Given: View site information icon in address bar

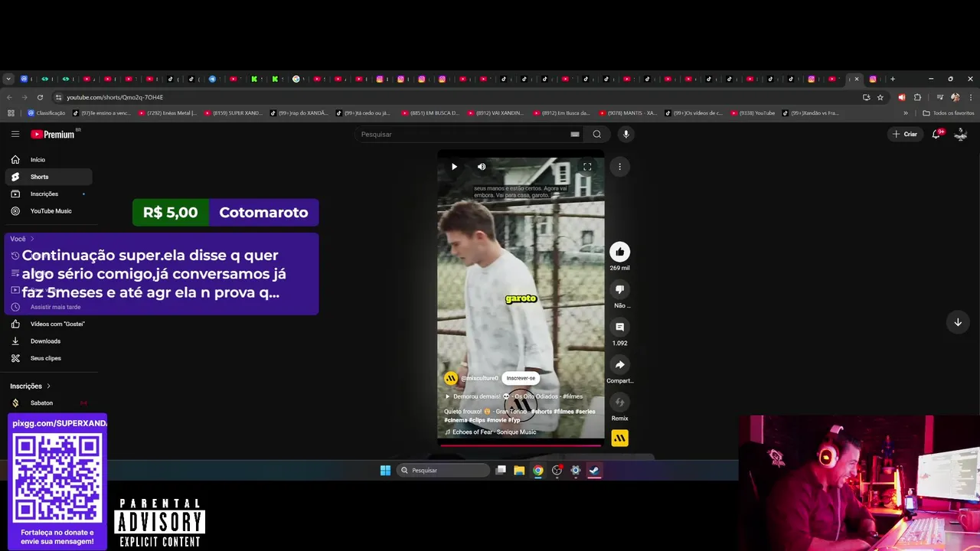Looking at the screenshot, I should point(58,97).
